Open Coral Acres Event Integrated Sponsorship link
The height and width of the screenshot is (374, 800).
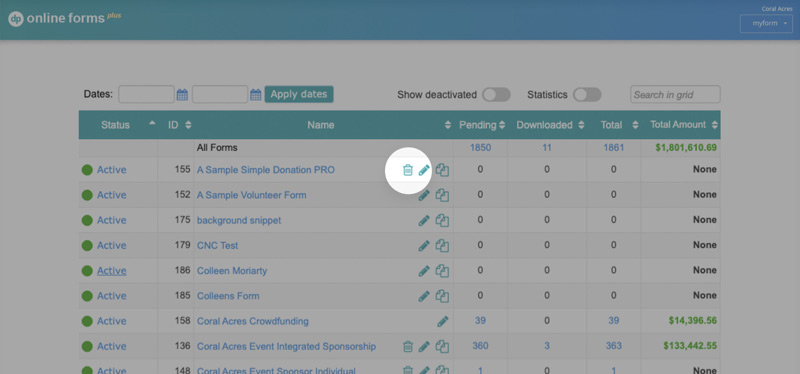click(x=286, y=346)
